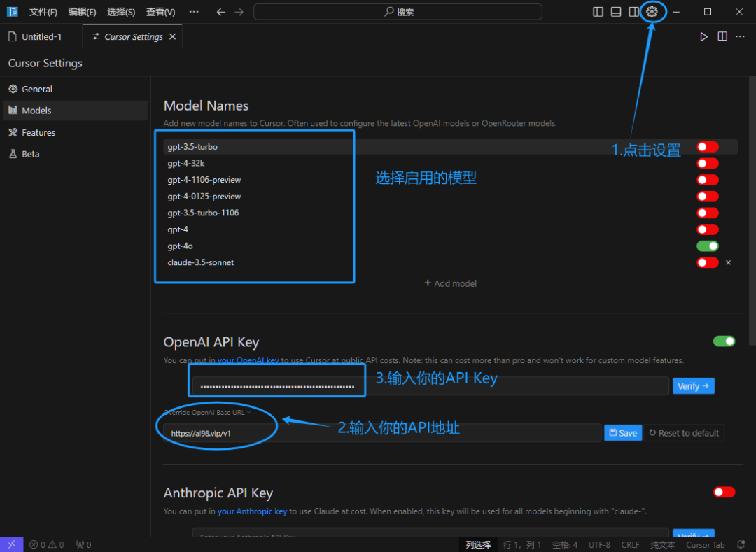Follow the 'your OpenAI key' link
Screen dimensions: 756x552
248,360
